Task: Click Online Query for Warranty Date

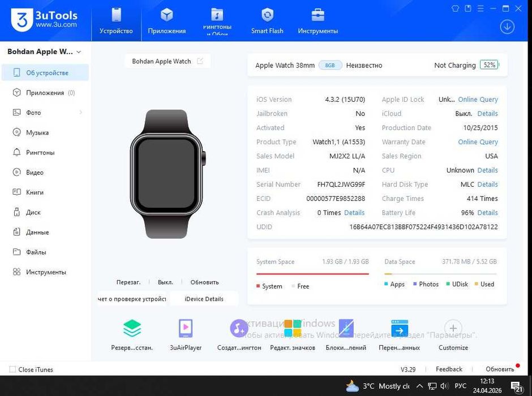Action: (x=478, y=142)
